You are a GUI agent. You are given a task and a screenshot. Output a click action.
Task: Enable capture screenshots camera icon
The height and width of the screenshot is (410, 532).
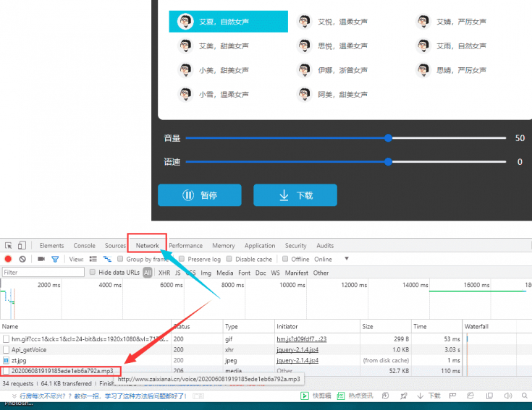[x=41, y=259]
